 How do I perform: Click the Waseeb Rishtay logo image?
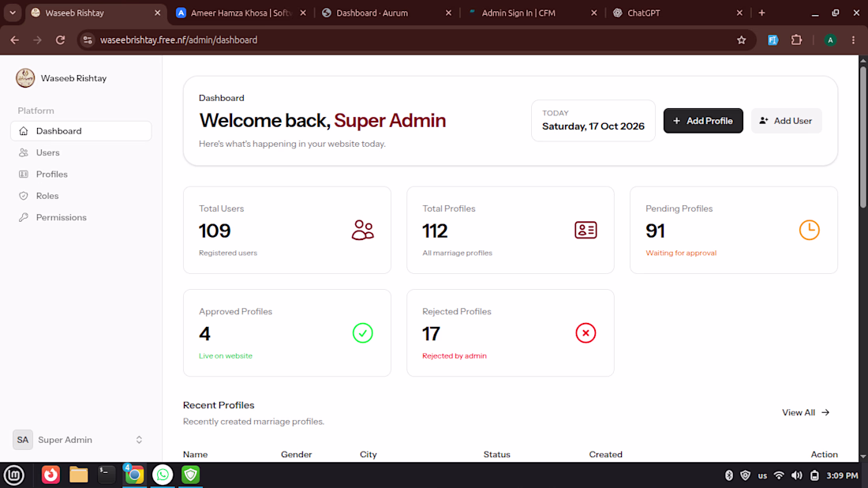point(25,78)
